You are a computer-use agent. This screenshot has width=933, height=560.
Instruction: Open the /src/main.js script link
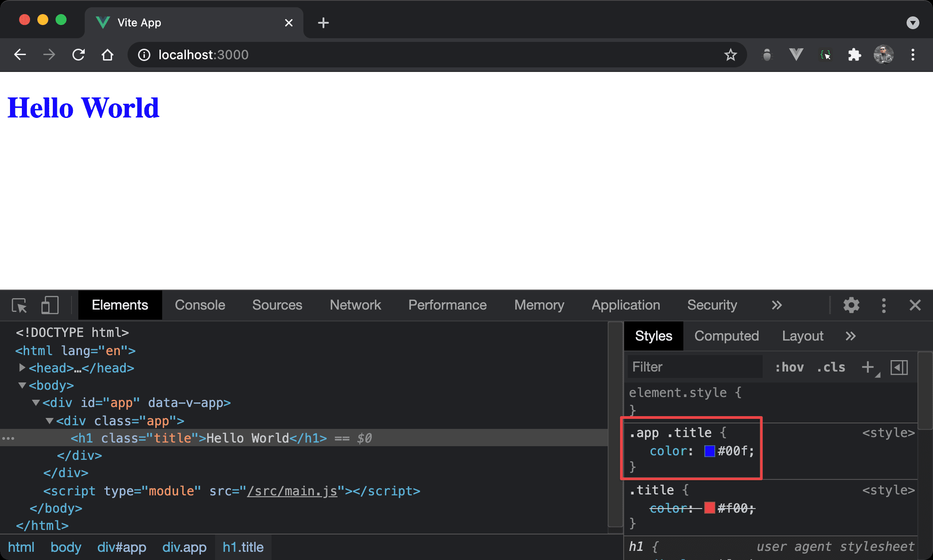292,491
